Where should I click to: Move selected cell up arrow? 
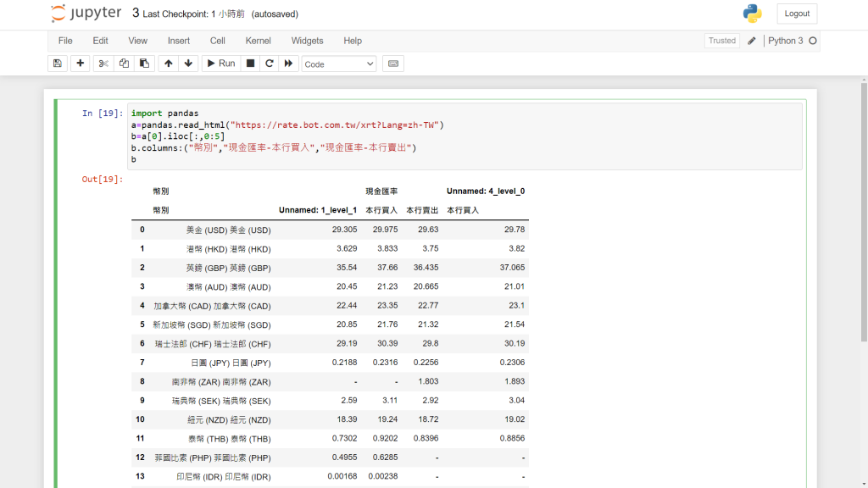[x=169, y=64]
